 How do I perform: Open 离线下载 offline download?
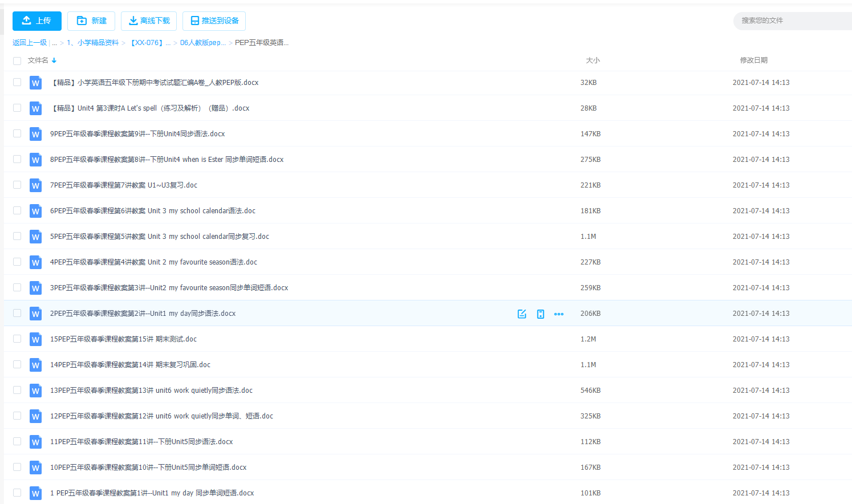tap(149, 21)
